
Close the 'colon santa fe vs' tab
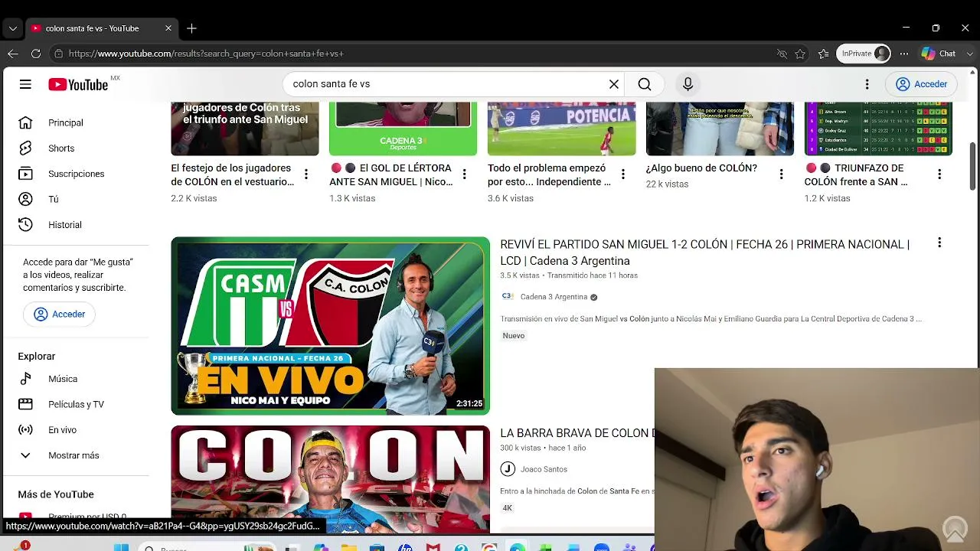[x=168, y=28]
